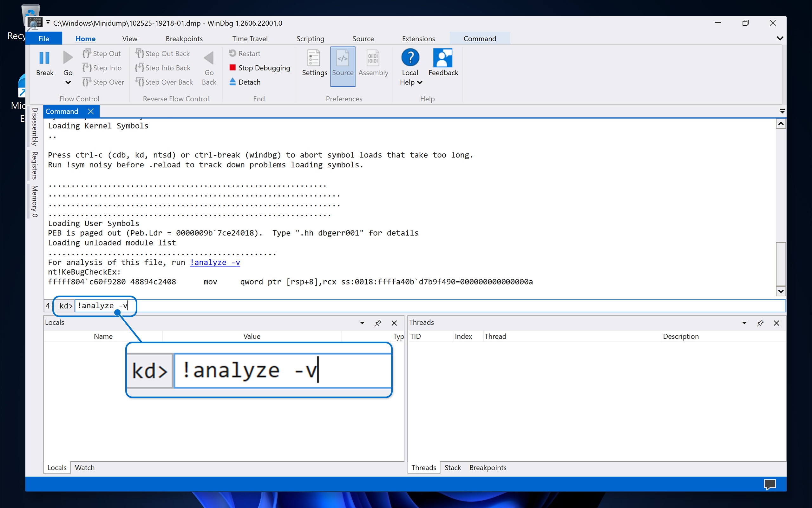The height and width of the screenshot is (508, 812).
Task: Switch to Breakpoints bottom tab
Action: coord(488,467)
